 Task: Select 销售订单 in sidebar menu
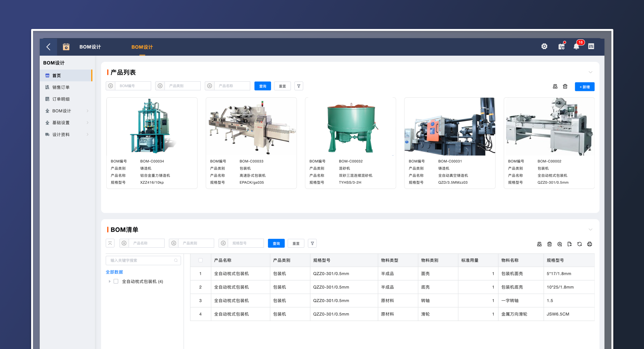61,87
